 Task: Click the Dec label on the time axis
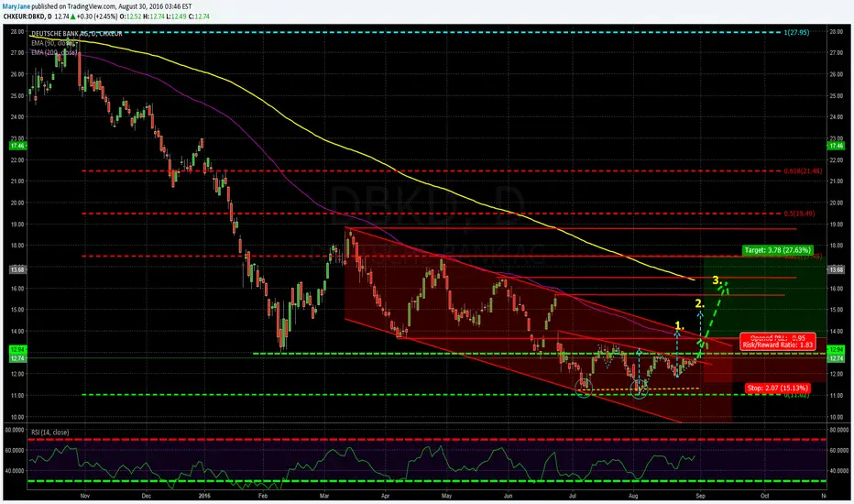[x=146, y=496]
